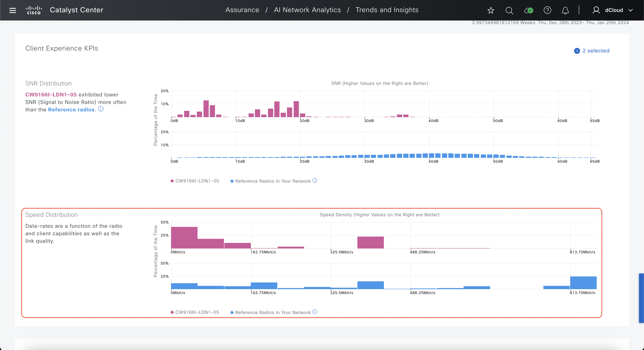Click the Catalyst Center title
The width and height of the screenshot is (644, 350).
pyautogui.click(x=77, y=10)
